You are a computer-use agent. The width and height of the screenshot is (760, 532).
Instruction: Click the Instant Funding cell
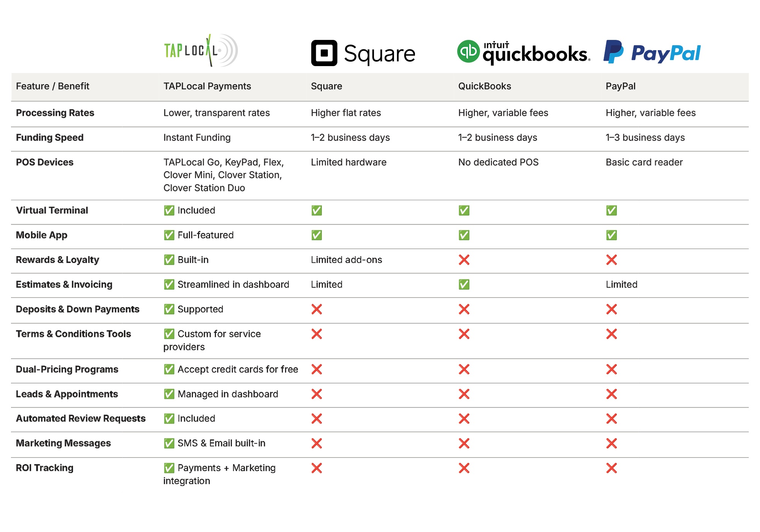click(x=197, y=138)
